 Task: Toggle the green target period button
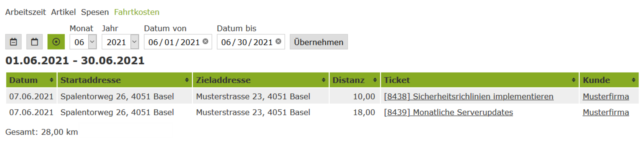[56, 42]
